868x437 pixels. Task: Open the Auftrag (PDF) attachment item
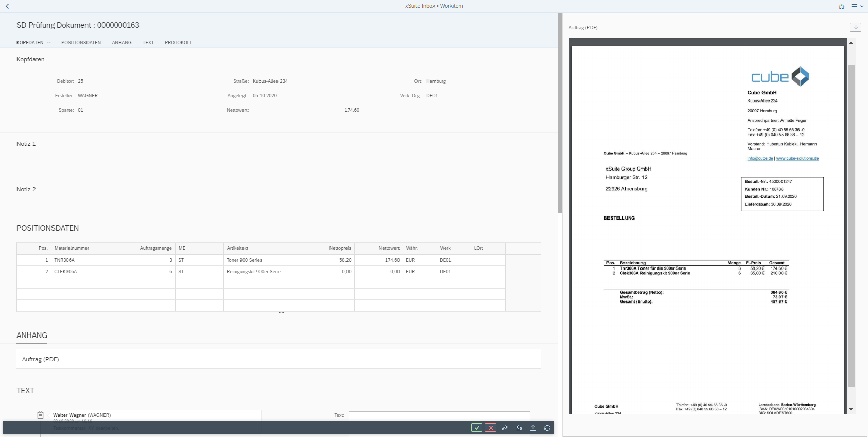click(41, 359)
